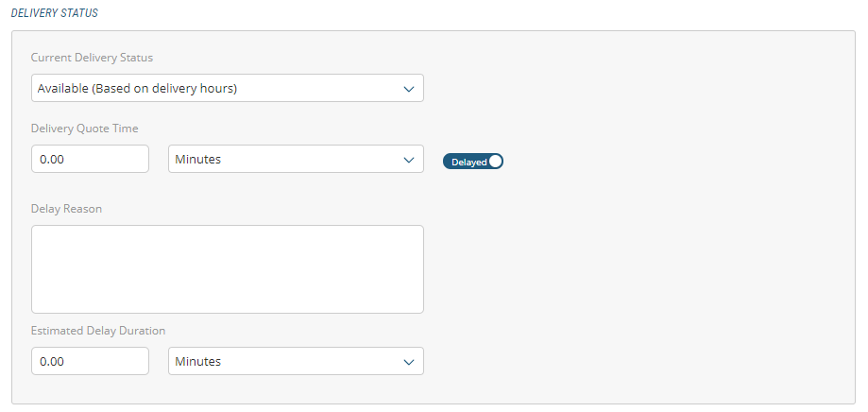The height and width of the screenshot is (412, 868).
Task: Click the 'Delay Reason' label
Action: click(66, 209)
